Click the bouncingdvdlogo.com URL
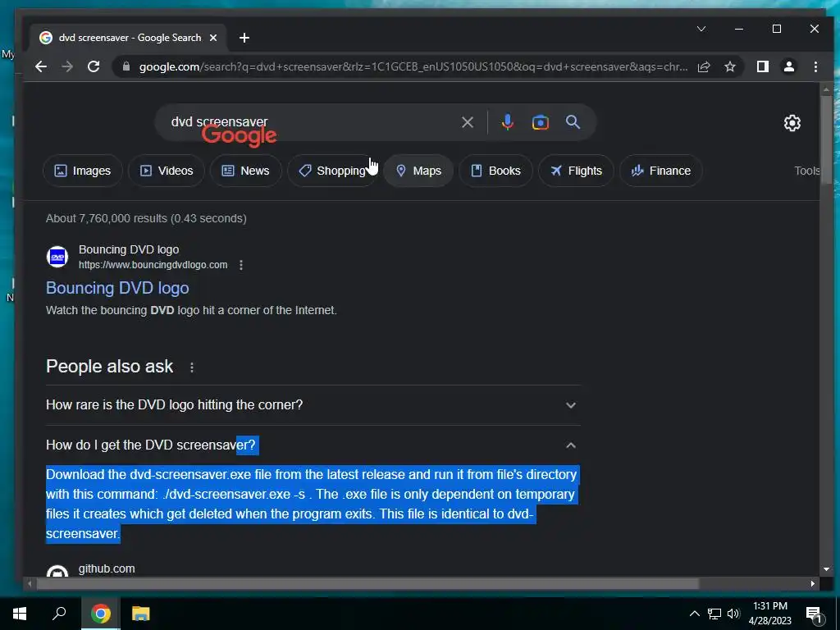 coord(153,265)
